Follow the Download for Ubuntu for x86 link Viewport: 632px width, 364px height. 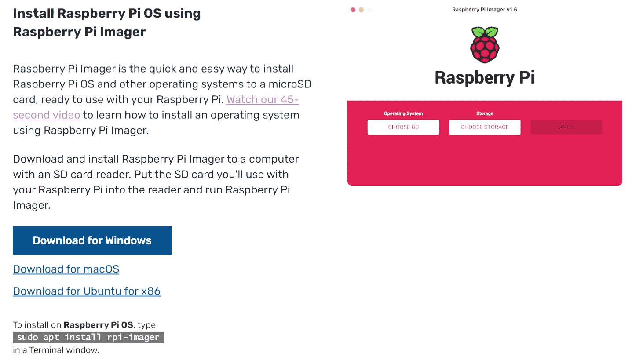[x=87, y=291]
